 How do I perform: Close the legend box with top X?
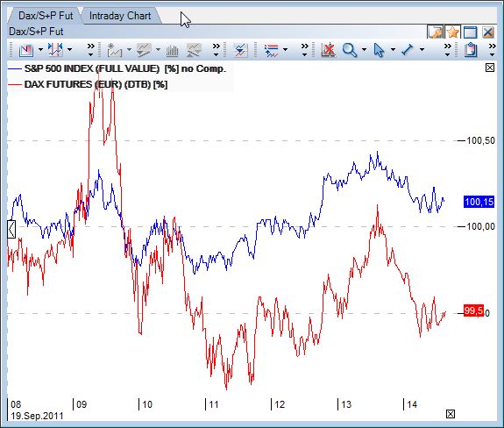490,68
